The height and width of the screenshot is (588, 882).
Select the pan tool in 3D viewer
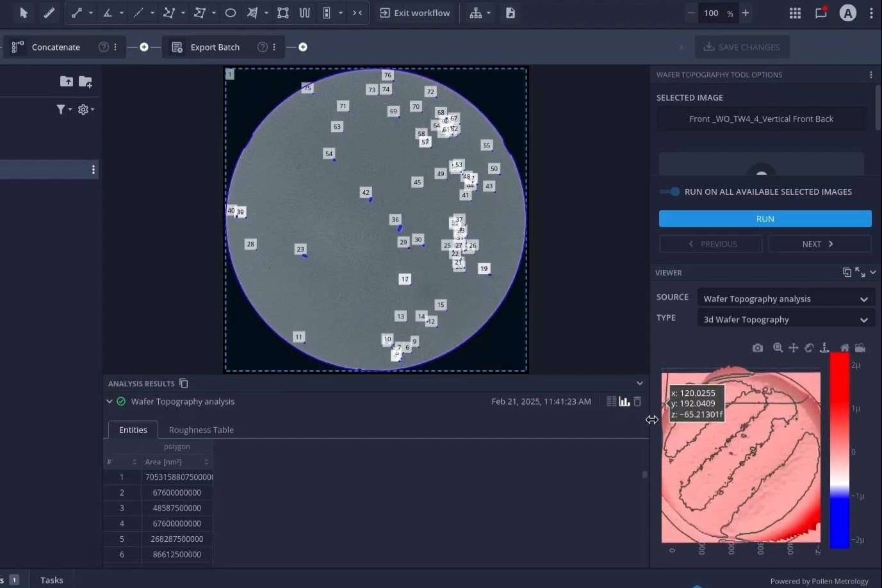(x=794, y=348)
